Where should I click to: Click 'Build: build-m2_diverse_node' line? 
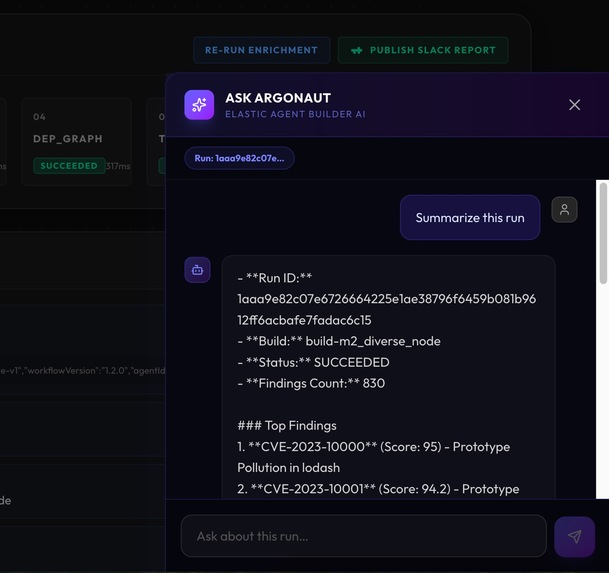click(339, 341)
